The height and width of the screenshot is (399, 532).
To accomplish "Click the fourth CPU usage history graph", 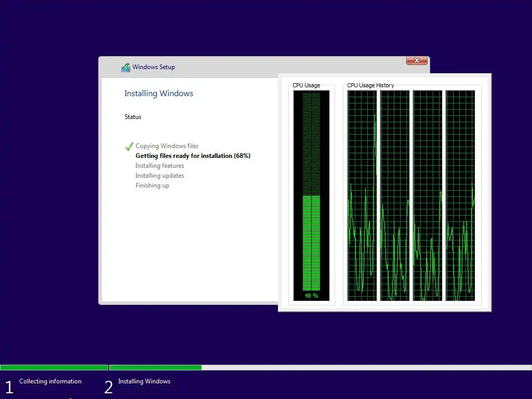I will (x=460, y=195).
